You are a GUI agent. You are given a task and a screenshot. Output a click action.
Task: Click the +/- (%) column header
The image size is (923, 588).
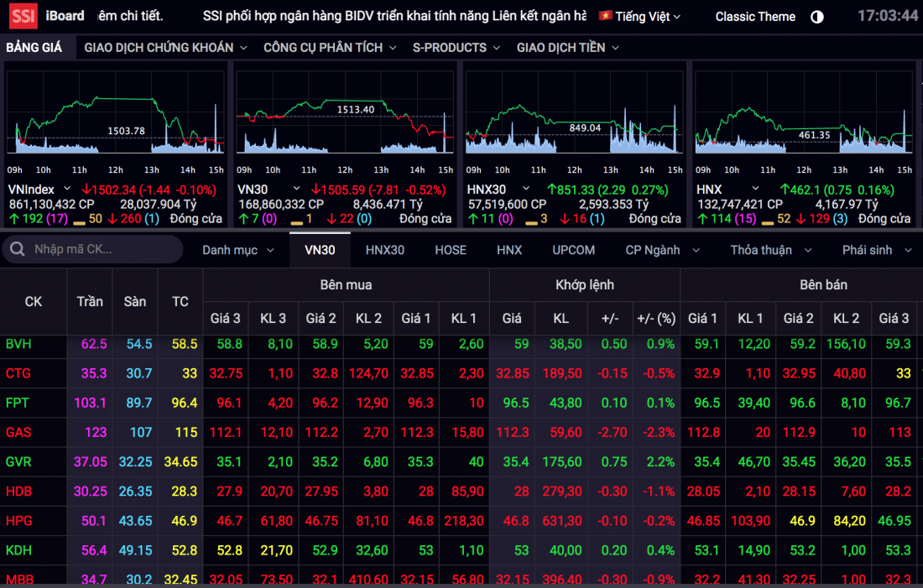pos(655,319)
